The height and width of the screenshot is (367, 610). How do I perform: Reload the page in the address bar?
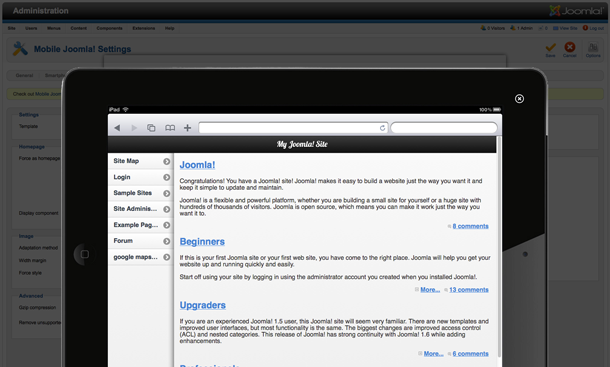coord(382,128)
